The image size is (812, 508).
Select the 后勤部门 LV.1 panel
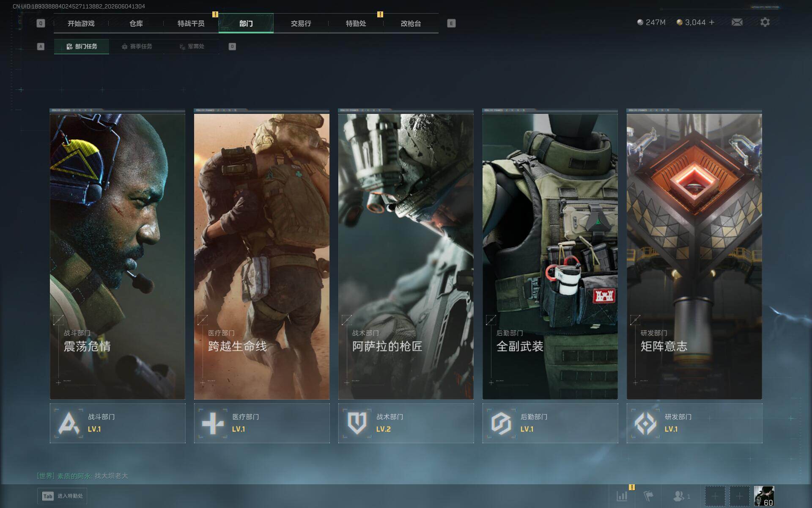550,423
